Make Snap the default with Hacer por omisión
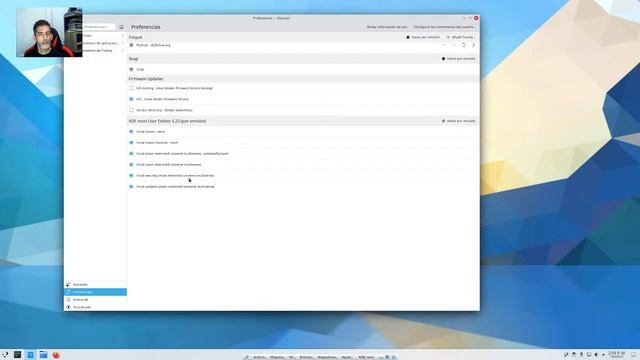This screenshot has width=640, height=360. (458, 59)
